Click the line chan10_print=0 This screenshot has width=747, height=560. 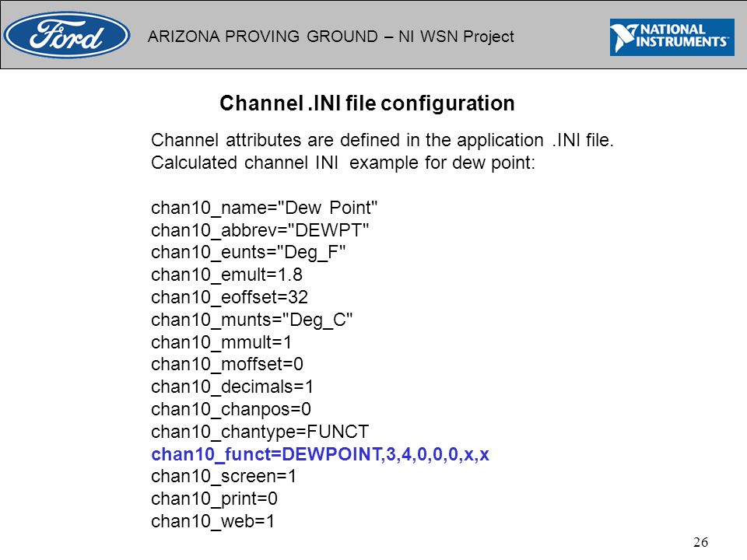pos(215,499)
